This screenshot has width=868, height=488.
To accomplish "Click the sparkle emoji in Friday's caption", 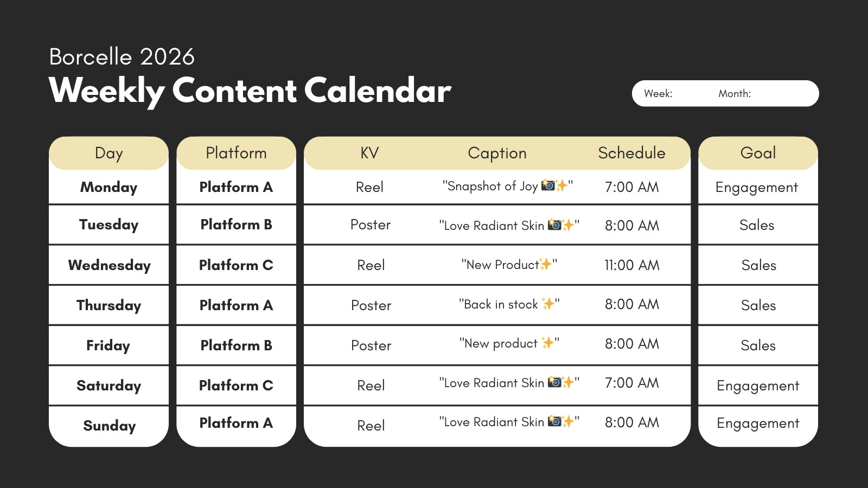I will (x=548, y=343).
